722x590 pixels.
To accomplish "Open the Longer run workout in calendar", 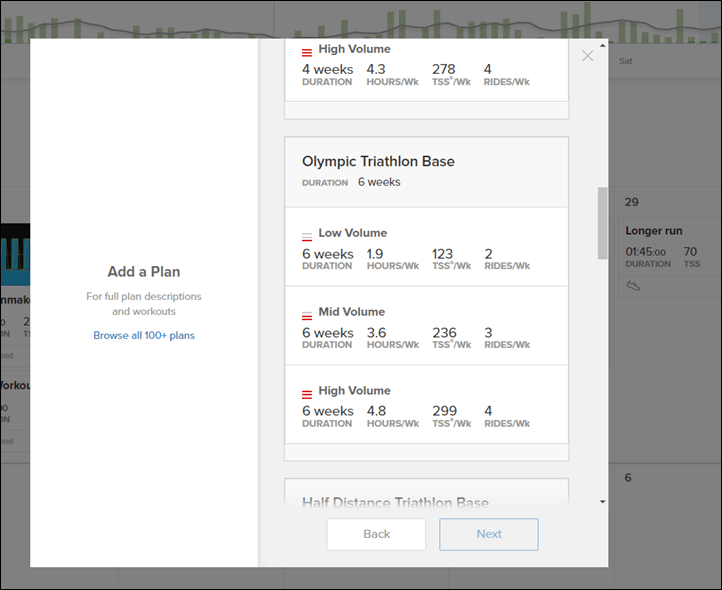I will [670, 256].
